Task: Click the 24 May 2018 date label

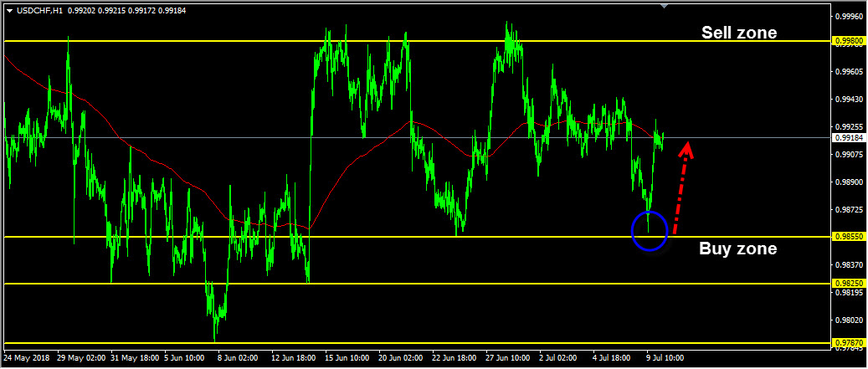Action: coord(27,358)
